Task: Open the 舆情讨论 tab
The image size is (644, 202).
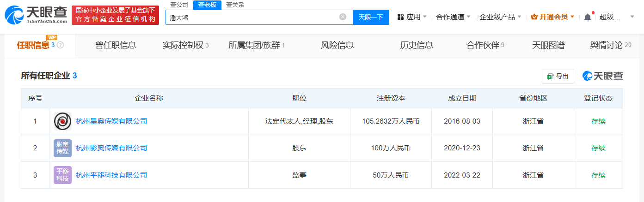Action: click(x=610, y=45)
